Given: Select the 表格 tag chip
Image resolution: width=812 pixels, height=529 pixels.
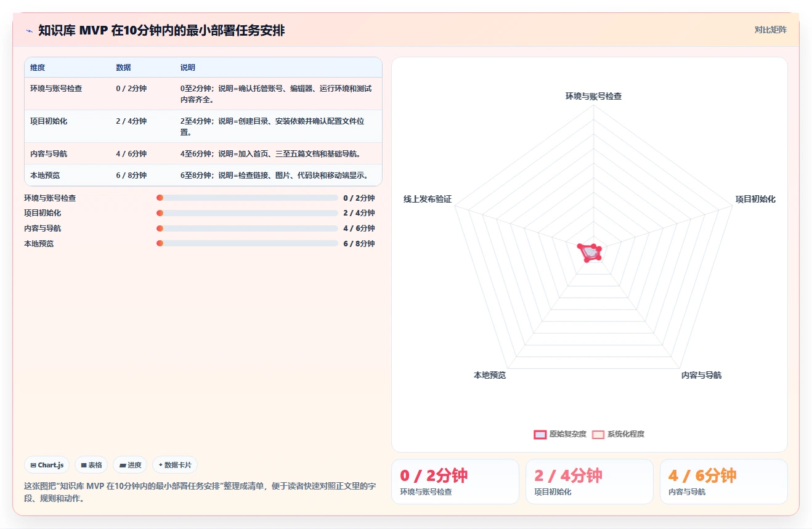Looking at the screenshot, I should pyautogui.click(x=91, y=465).
